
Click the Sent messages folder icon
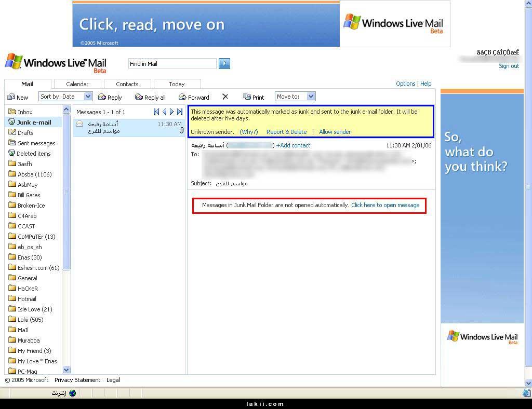[x=12, y=142]
